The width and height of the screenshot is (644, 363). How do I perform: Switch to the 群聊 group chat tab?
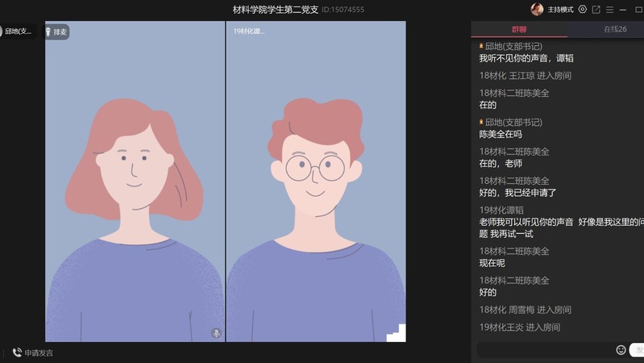[x=519, y=29]
